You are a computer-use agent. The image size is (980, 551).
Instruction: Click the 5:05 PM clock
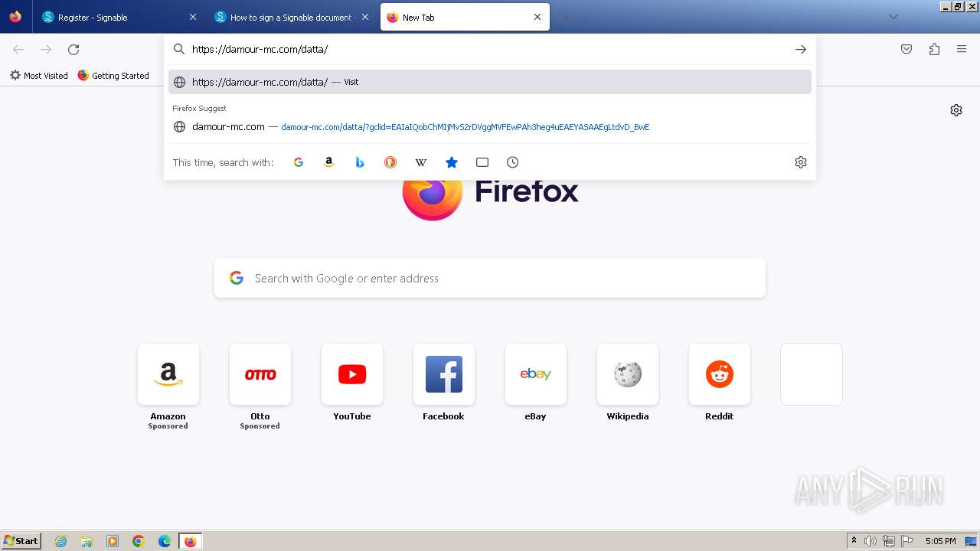tap(940, 541)
